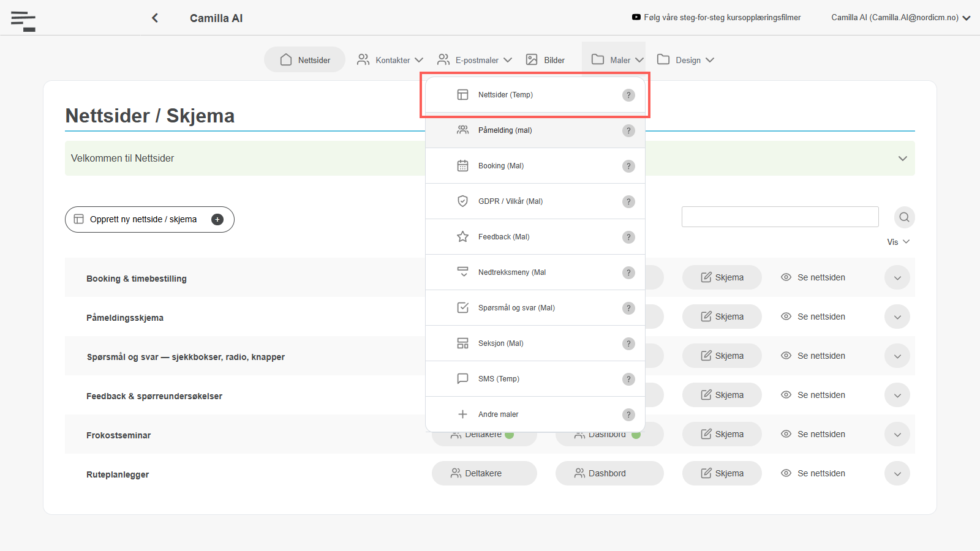Screen dimensions: 980x551
Task: Click help icon for GDPR / Vilkår
Action: pyautogui.click(x=628, y=201)
